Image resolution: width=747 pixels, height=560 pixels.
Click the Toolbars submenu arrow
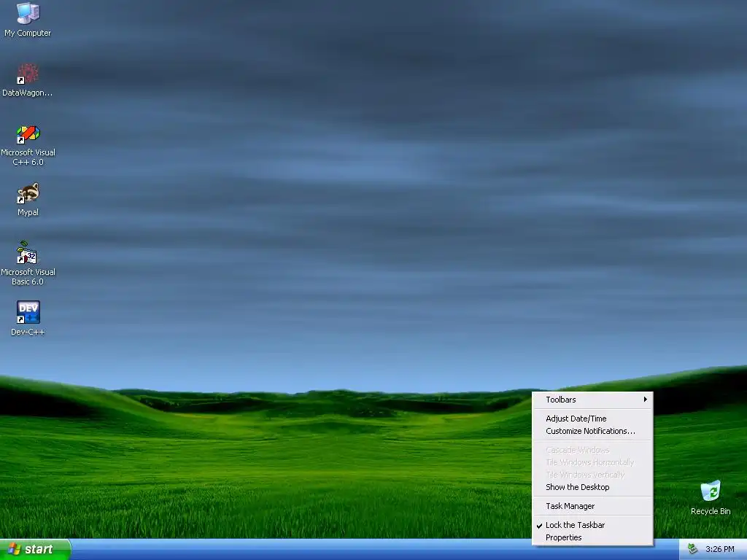tap(645, 400)
